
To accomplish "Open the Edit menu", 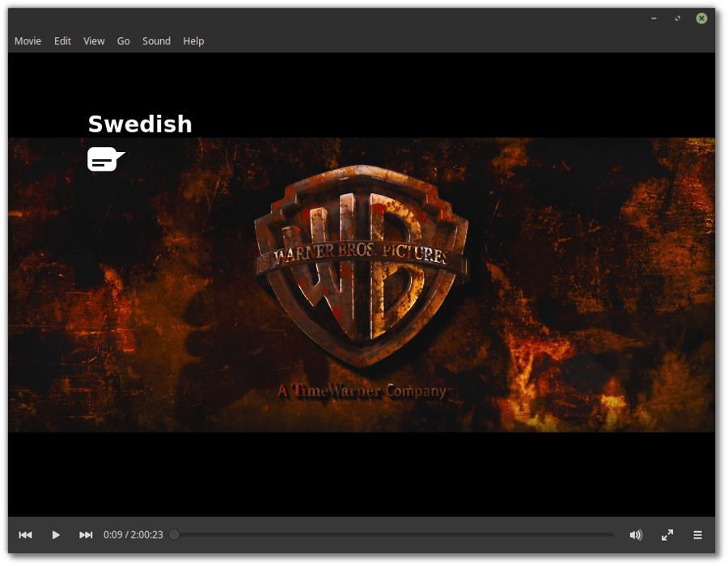I will point(62,40).
